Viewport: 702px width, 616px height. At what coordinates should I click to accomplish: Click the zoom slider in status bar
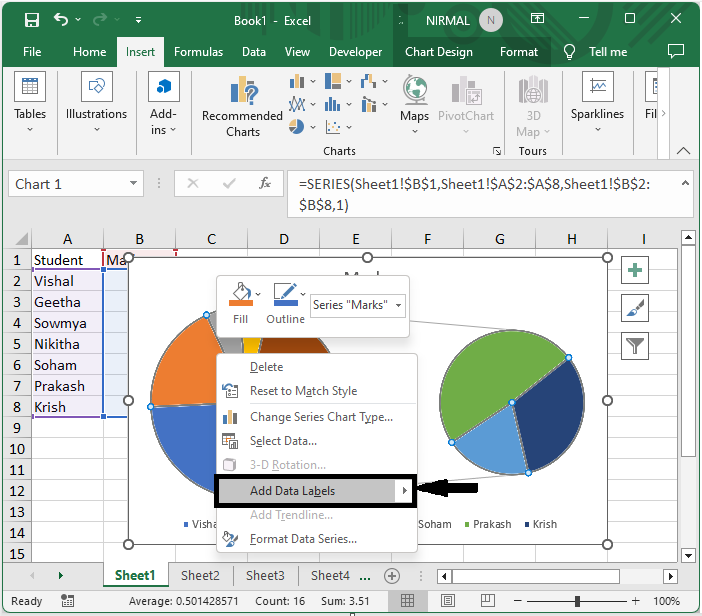pyautogui.click(x=577, y=601)
